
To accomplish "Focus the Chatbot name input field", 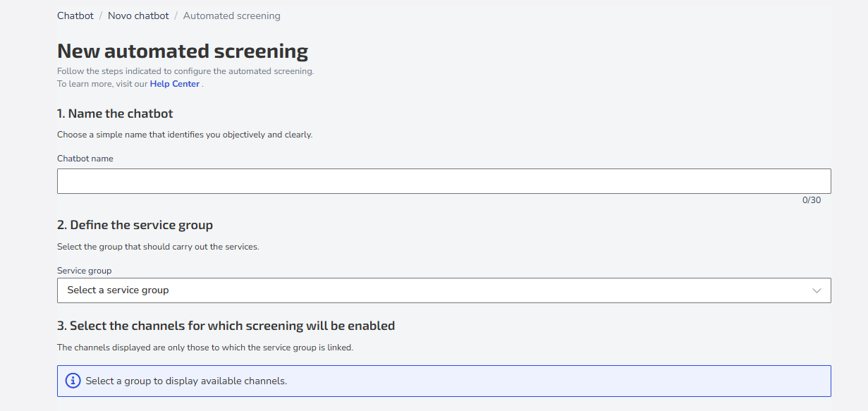I will (444, 181).
